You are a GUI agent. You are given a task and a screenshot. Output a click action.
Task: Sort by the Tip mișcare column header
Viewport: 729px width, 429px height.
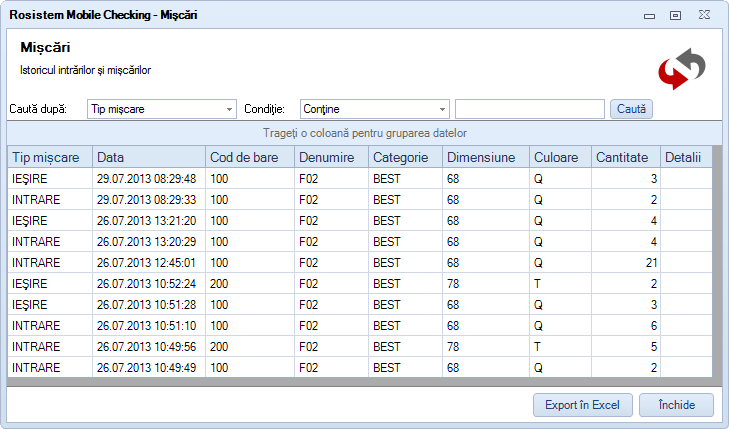click(50, 157)
